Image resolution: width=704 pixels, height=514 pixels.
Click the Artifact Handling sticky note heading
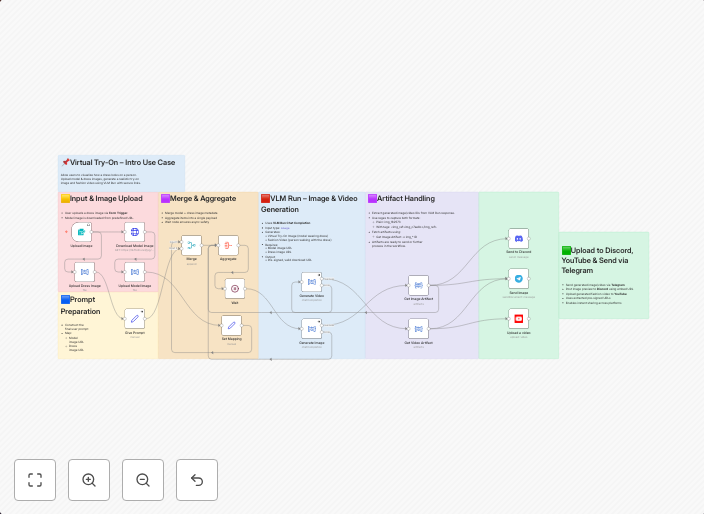coord(405,199)
